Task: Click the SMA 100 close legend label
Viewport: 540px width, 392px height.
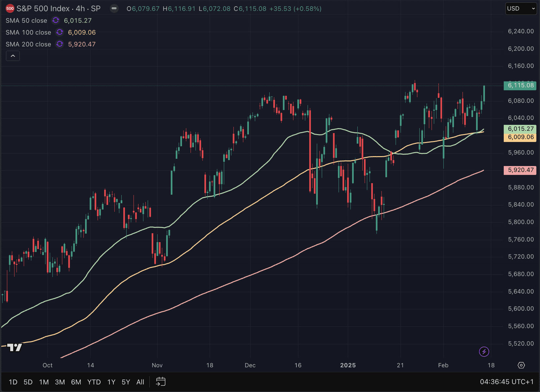Action: point(28,32)
